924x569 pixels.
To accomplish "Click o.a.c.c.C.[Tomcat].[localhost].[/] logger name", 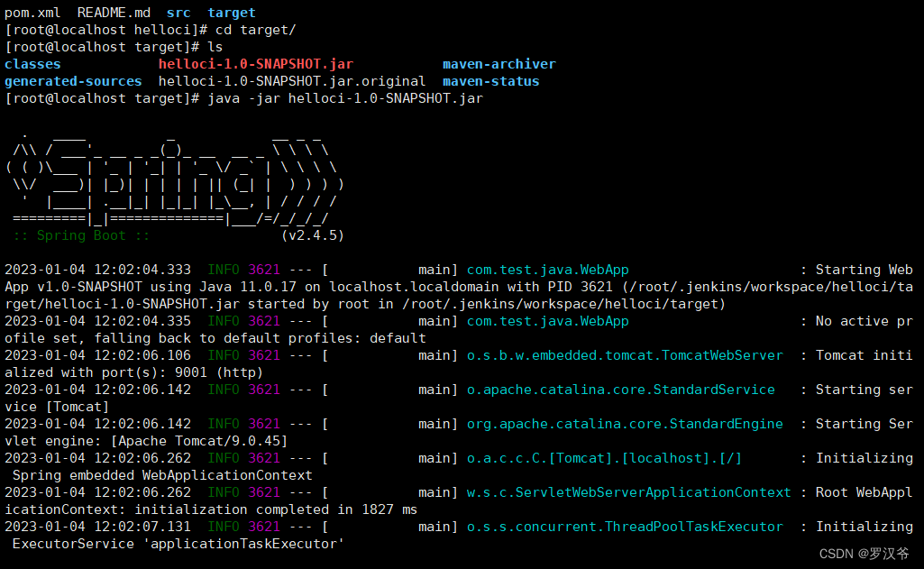I will click(x=604, y=457).
